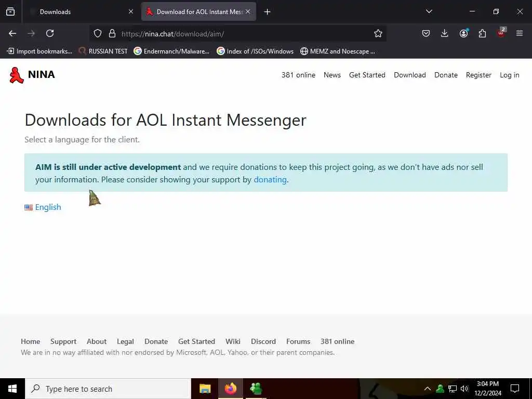This screenshot has height=399, width=532.
Task: Open the Firefox View icon beside the tabs
Action: pos(10,11)
